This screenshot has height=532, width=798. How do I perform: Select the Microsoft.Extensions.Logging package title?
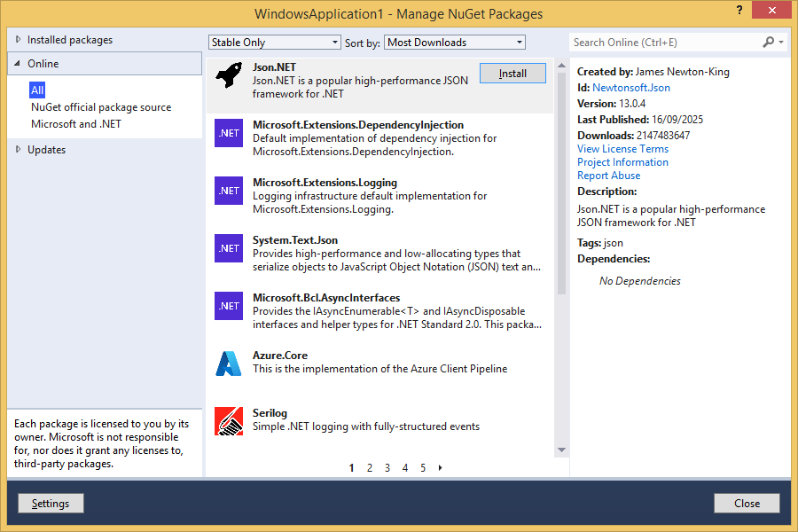tap(325, 183)
